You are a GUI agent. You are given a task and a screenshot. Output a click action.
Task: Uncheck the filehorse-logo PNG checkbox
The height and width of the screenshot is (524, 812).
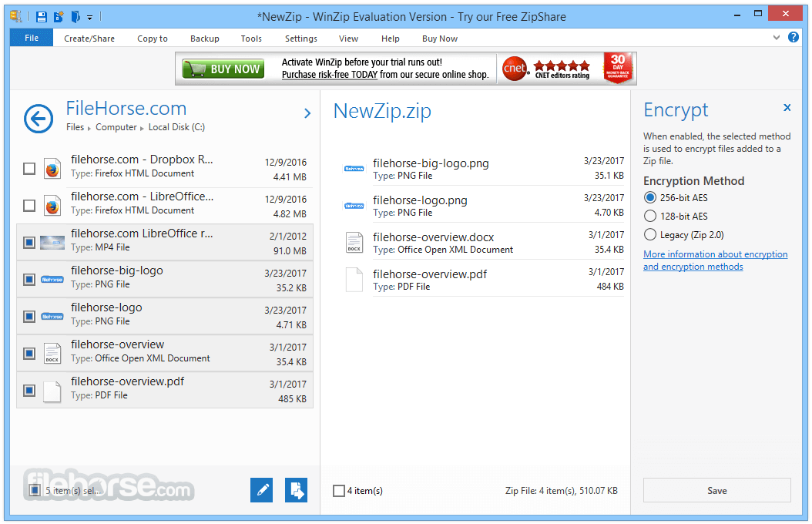point(29,317)
